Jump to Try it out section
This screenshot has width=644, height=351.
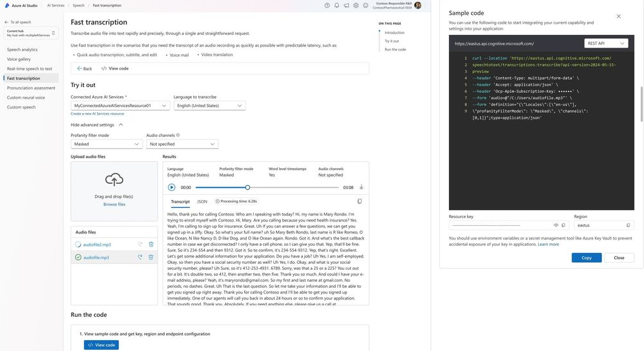pyautogui.click(x=392, y=41)
